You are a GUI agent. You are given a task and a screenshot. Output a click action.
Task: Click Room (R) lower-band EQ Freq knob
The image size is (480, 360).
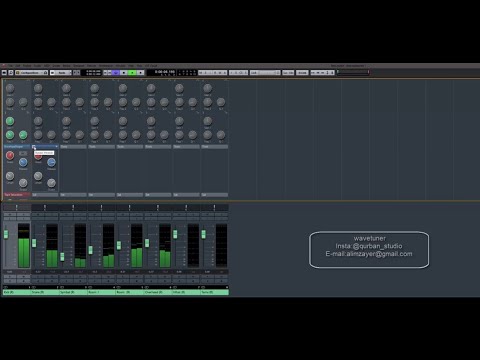[123, 135]
